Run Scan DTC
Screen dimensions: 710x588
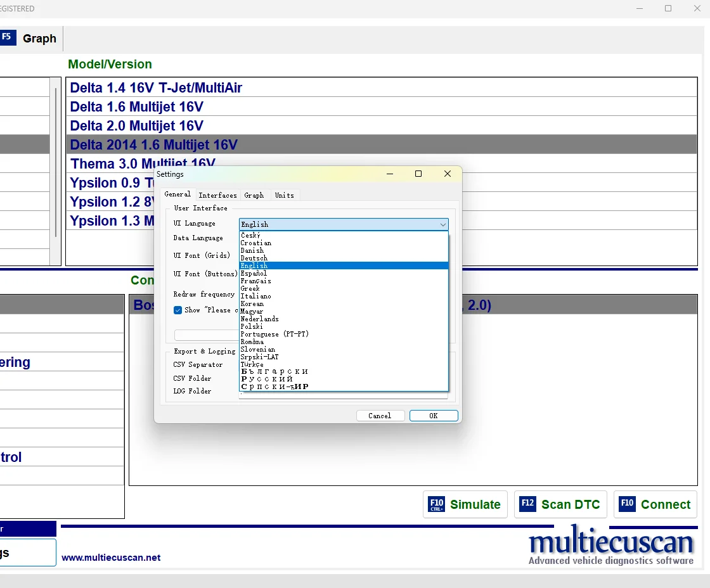(x=560, y=504)
